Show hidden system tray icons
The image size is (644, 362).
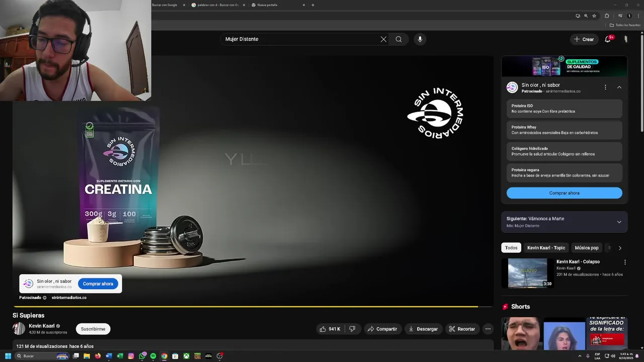[x=580, y=356]
